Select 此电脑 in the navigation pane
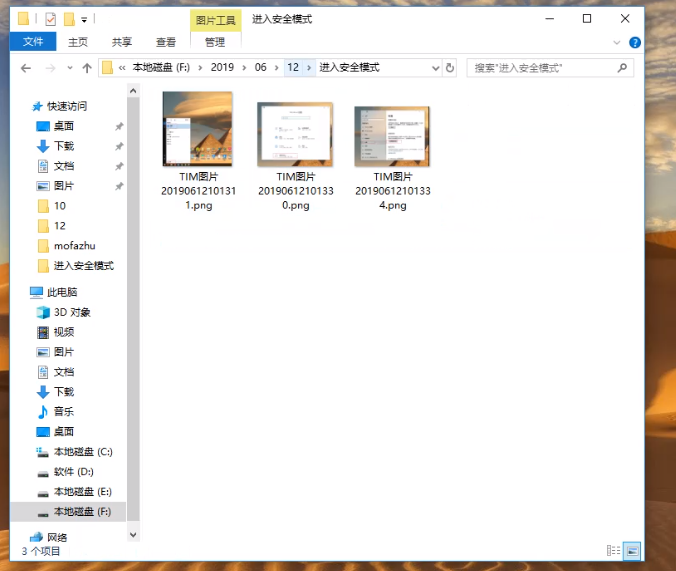This screenshot has width=676, height=571. [x=62, y=292]
